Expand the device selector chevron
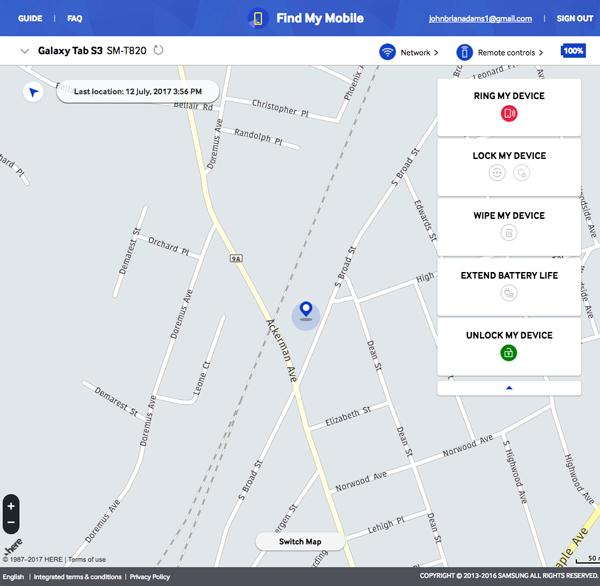600x586 pixels. point(25,51)
